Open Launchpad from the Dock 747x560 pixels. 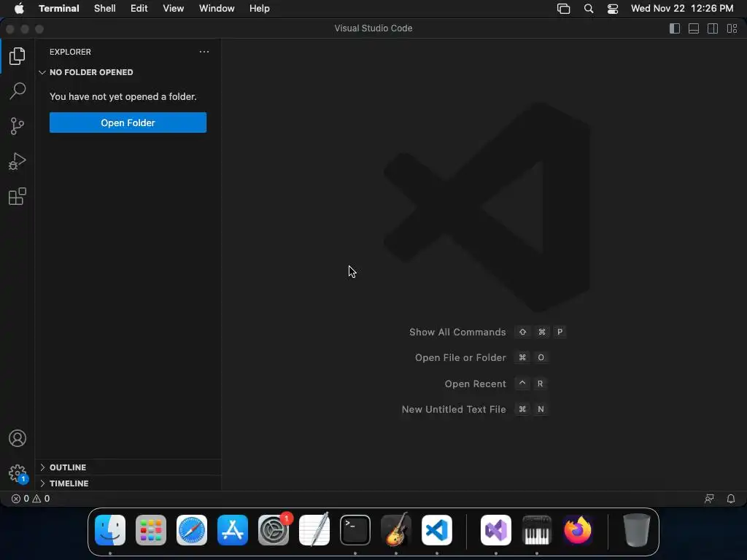(151, 530)
